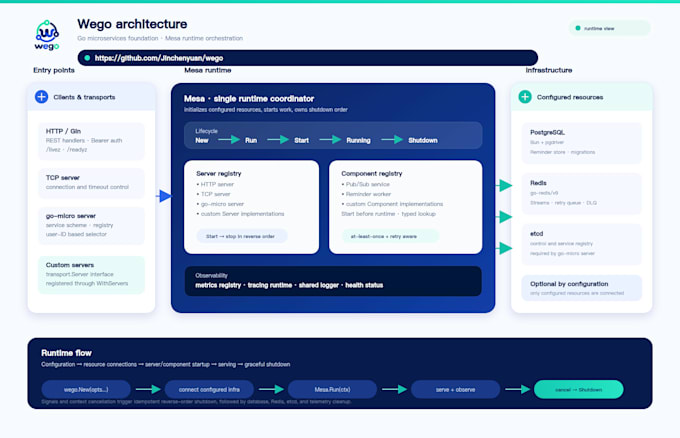Click the at-least-once + retry aware pill
Viewport: 680px width, 438px height.
(x=390, y=236)
